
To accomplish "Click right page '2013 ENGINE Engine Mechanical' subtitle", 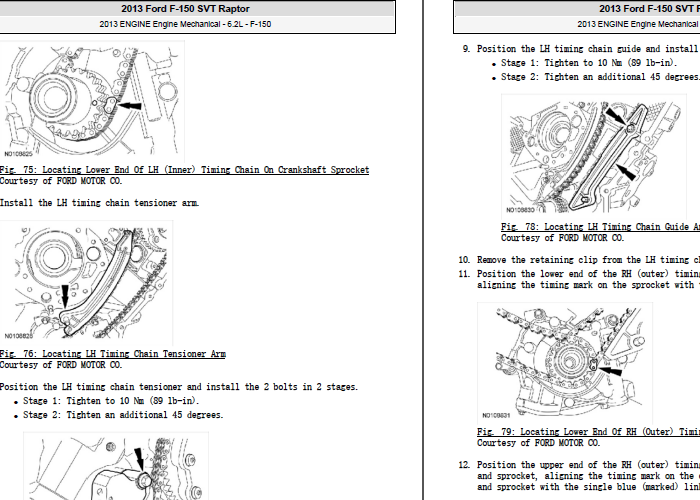I will [638, 24].
